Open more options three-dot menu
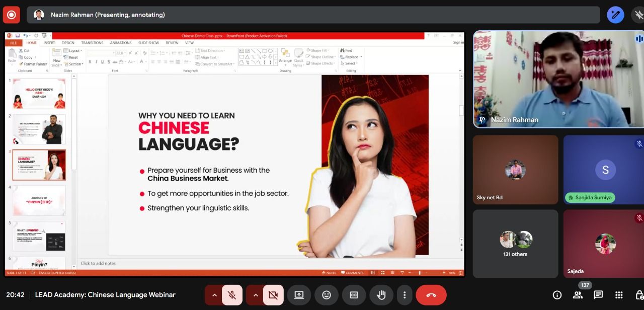 tap(404, 295)
